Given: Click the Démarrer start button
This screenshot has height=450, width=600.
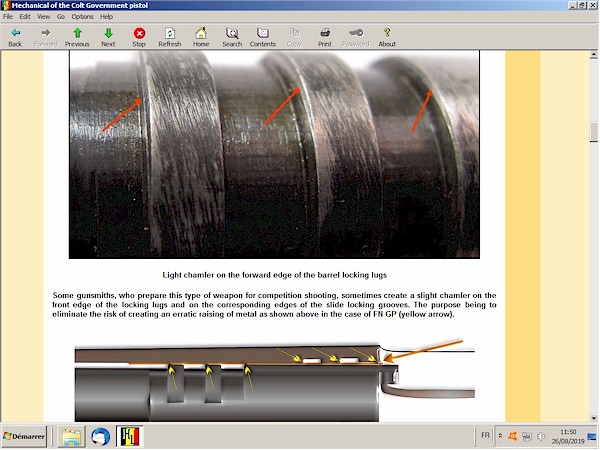Looking at the screenshot, I should [24, 436].
